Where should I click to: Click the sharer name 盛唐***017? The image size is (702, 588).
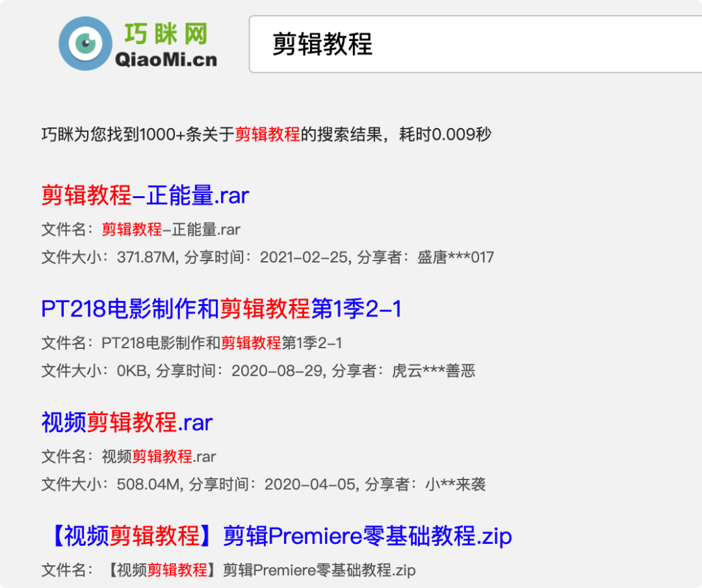pos(455,257)
